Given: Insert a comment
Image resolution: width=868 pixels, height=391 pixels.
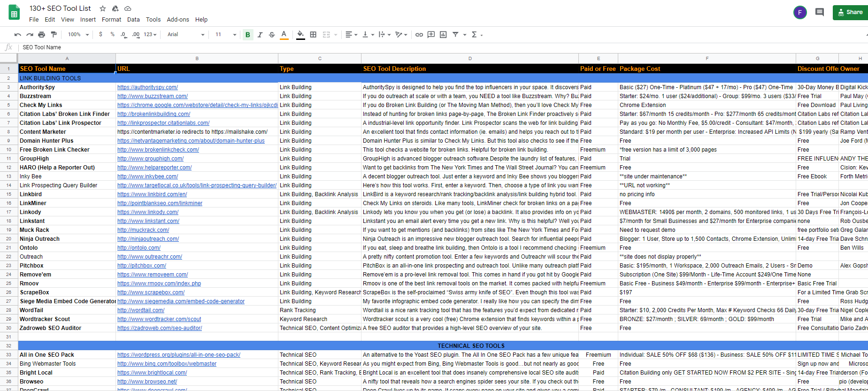Looking at the screenshot, I should [431, 35].
